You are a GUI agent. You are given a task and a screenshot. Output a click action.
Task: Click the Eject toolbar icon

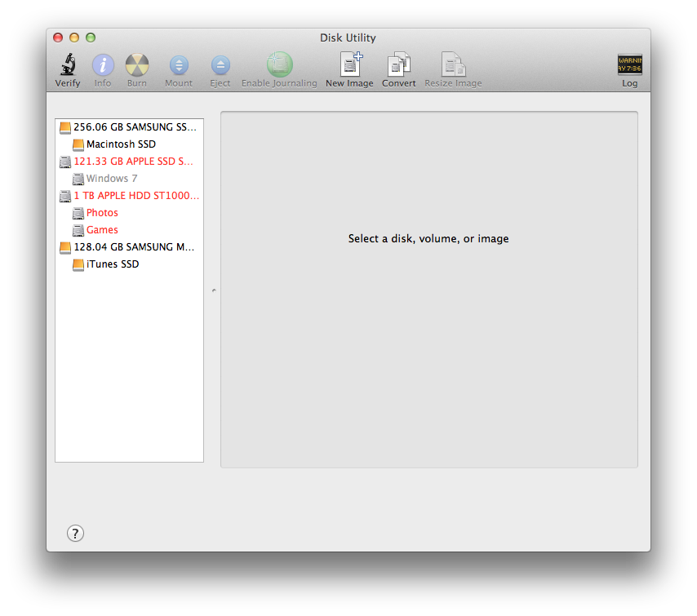coord(220,65)
